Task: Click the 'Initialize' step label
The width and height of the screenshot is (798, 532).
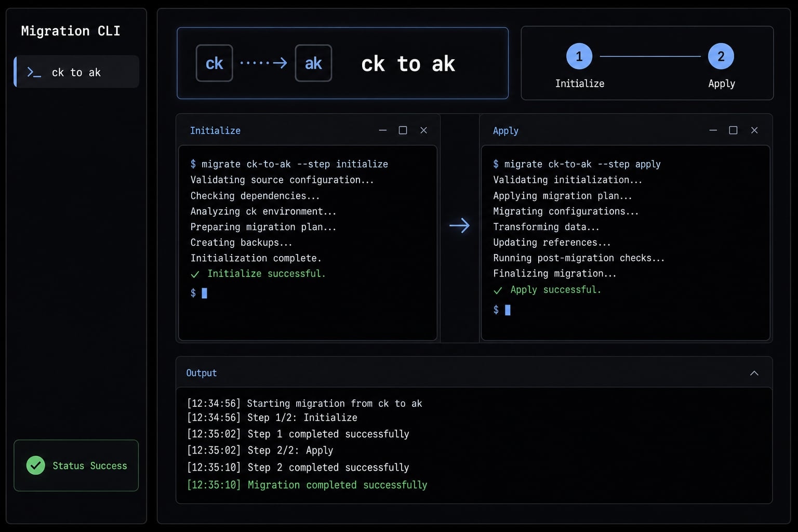Action: click(580, 84)
